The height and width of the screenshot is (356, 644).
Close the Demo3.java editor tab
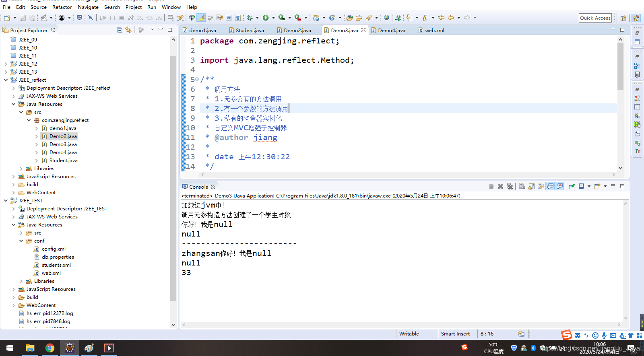pyautogui.click(x=363, y=30)
